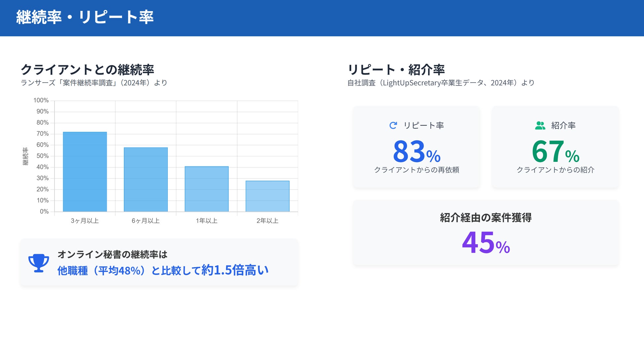644x345 pixels.
Task: Click the caption クライアントからの再依頼
Action: 417,170
